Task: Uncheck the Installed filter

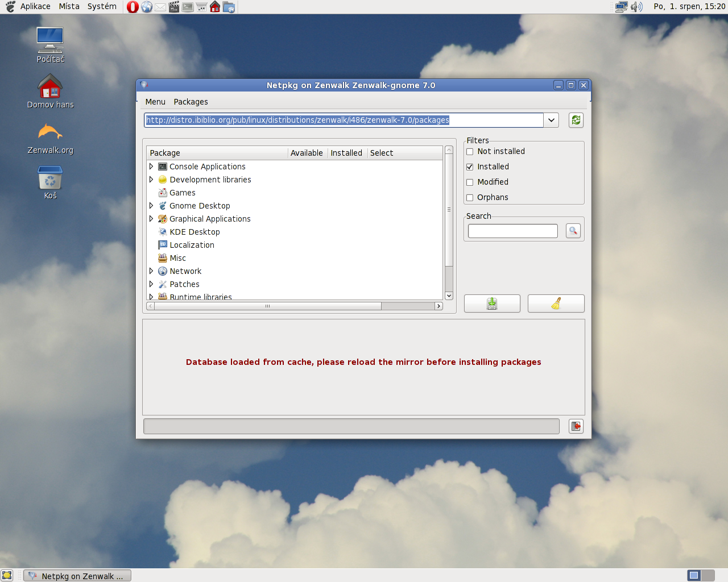Action: [x=470, y=167]
